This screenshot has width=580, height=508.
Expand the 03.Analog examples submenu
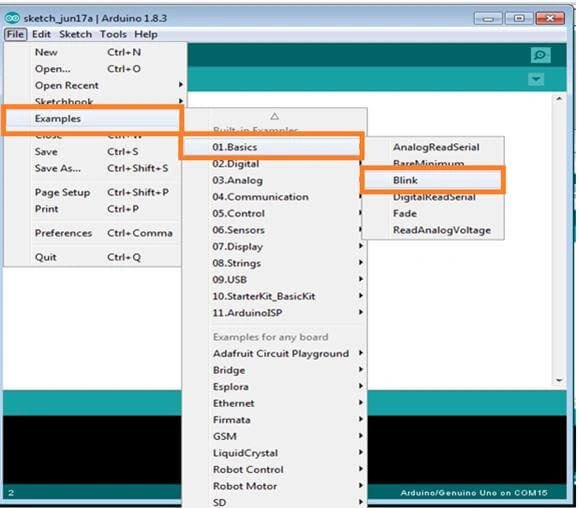coord(274,181)
